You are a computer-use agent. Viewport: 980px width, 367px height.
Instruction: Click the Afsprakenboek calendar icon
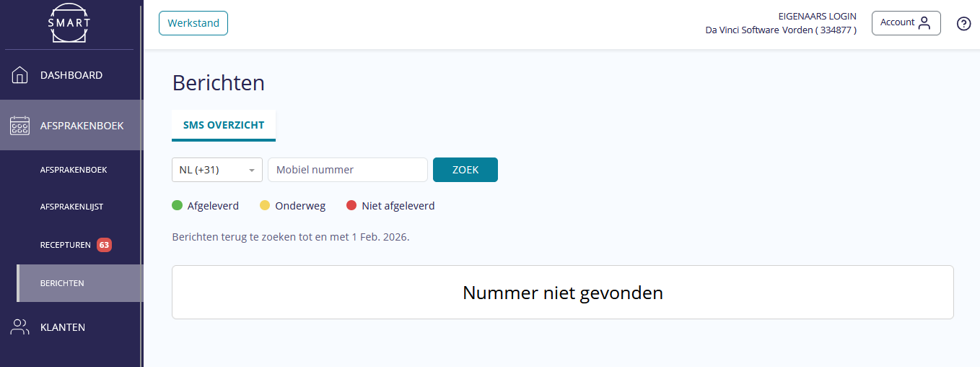(x=20, y=126)
